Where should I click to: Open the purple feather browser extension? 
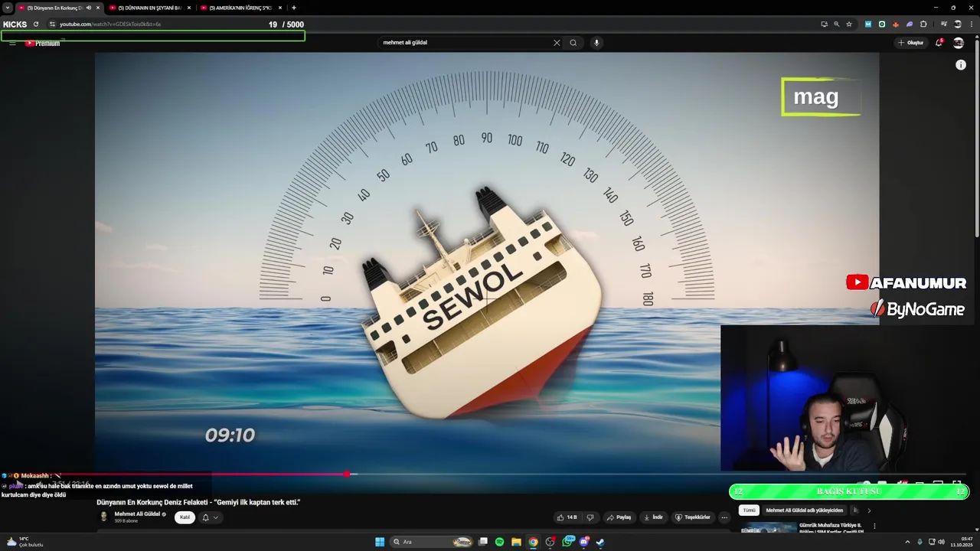(910, 24)
